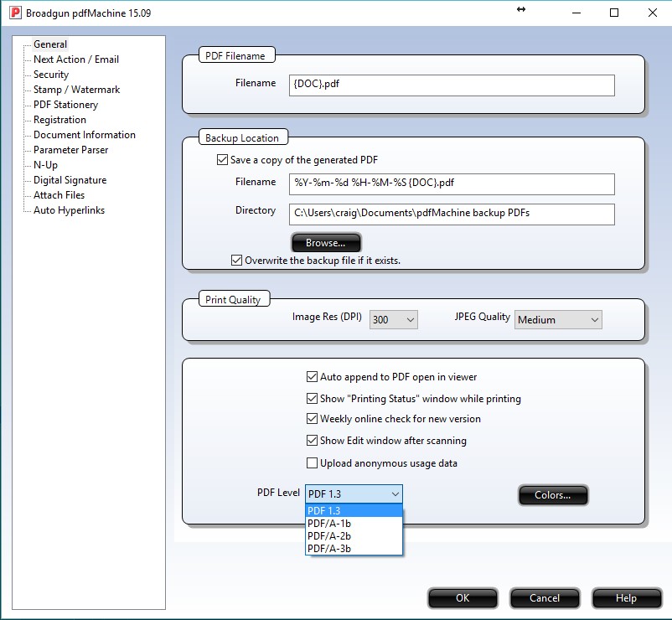This screenshot has height=620, width=672.
Task: Open the Next Action / Email section
Action: point(75,59)
